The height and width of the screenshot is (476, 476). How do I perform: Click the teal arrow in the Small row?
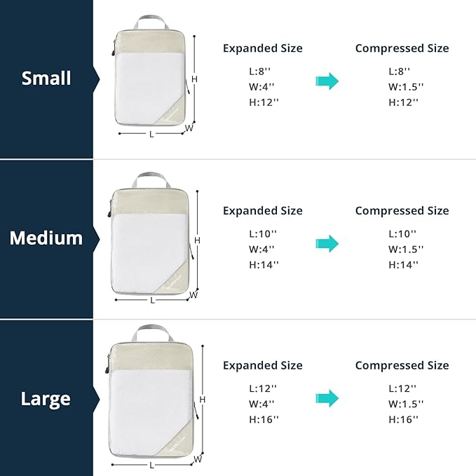coord(327,81)
